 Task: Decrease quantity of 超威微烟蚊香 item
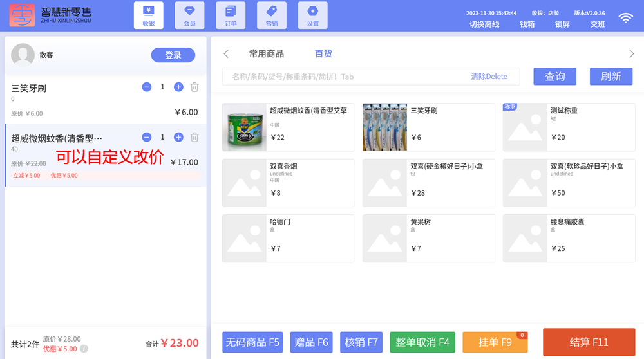click(147, 137)
